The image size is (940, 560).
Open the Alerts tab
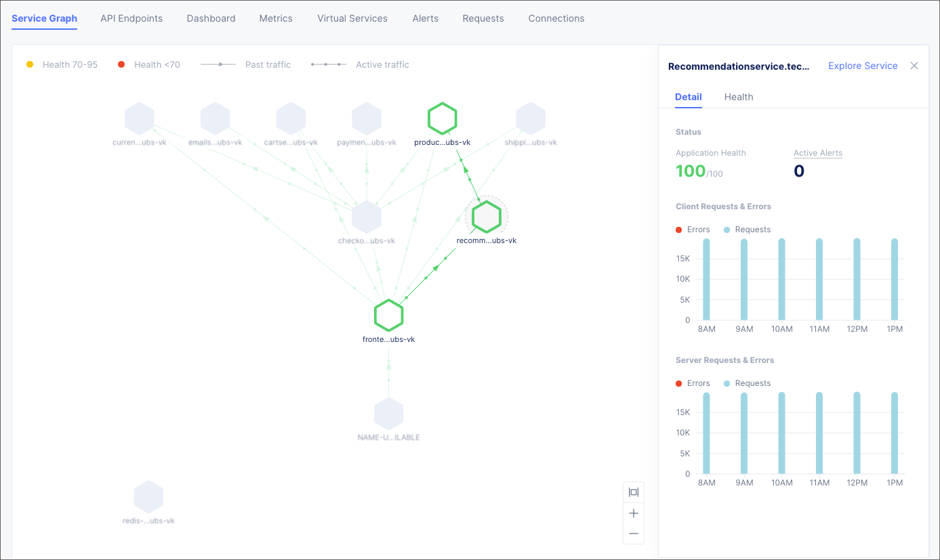click(x=425, y=18)
